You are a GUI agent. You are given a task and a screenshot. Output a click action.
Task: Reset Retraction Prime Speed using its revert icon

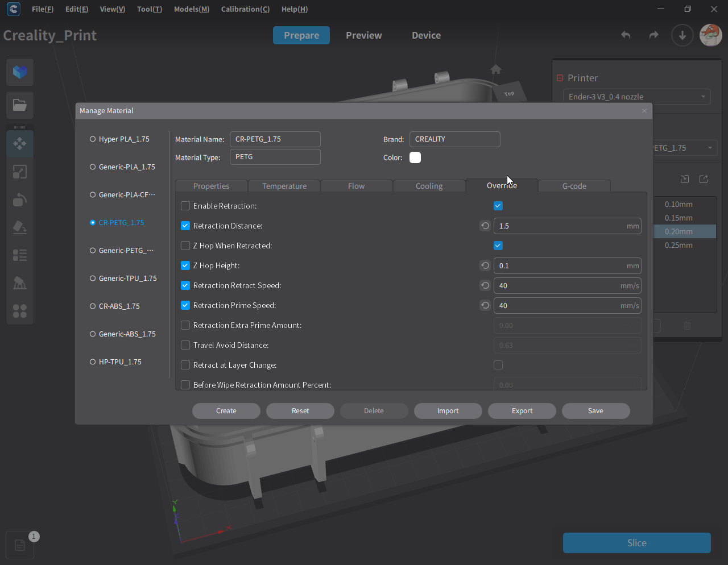click(485, 305)
